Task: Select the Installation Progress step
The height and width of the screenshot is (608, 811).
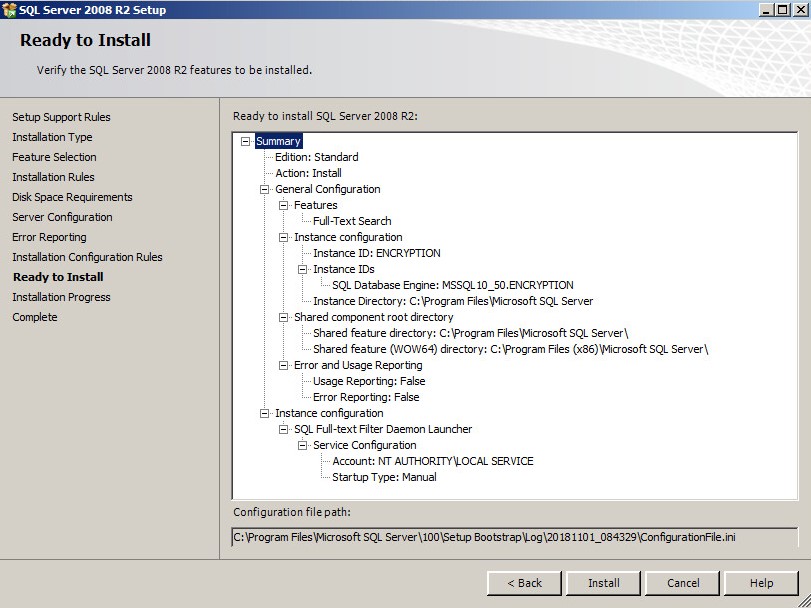Action: coord(61,297)
